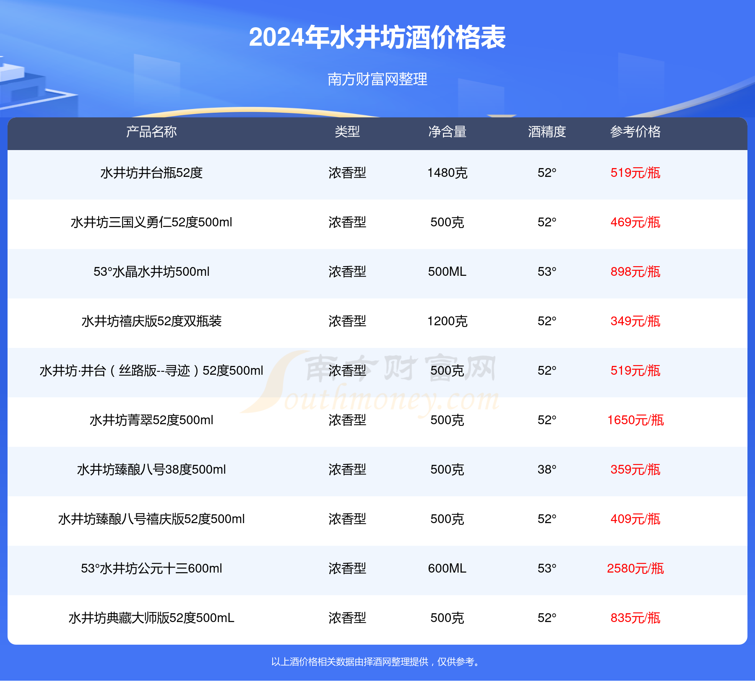Click alcohol degree 38°
Image resolution: width=755 pixels, height=700 pixels.
[x=547, y=469]
